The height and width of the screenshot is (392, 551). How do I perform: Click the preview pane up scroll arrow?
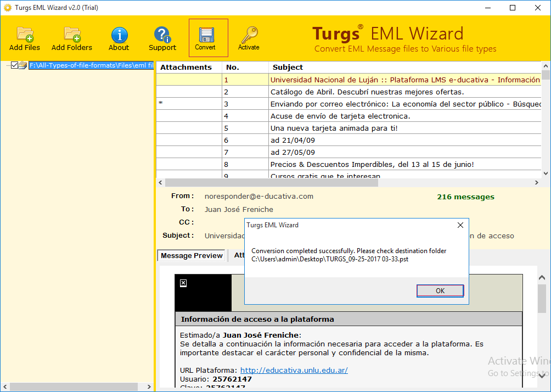pos(542,278)
